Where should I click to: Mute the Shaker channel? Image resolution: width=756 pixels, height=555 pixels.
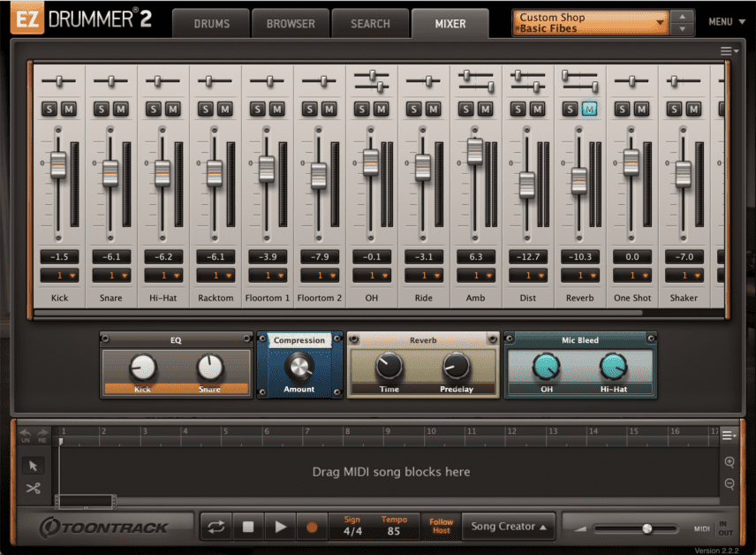(x=694, y=109)
